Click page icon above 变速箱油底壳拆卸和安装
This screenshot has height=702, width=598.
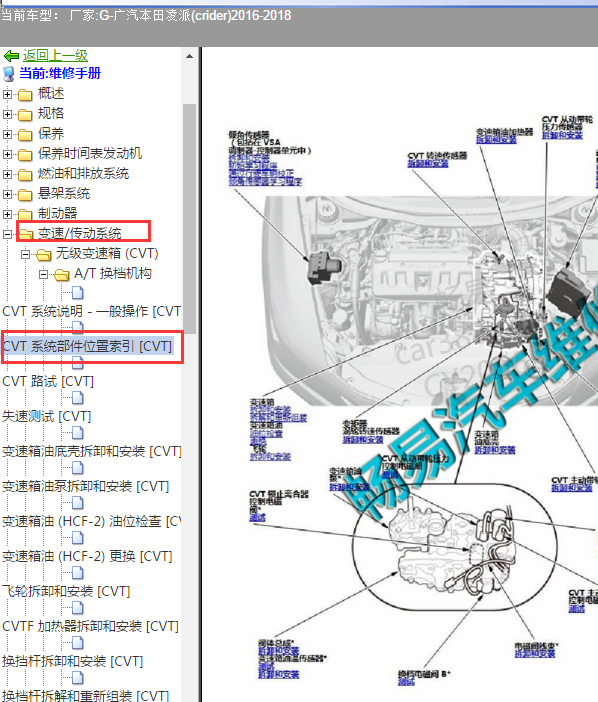[x=78, y=433]
